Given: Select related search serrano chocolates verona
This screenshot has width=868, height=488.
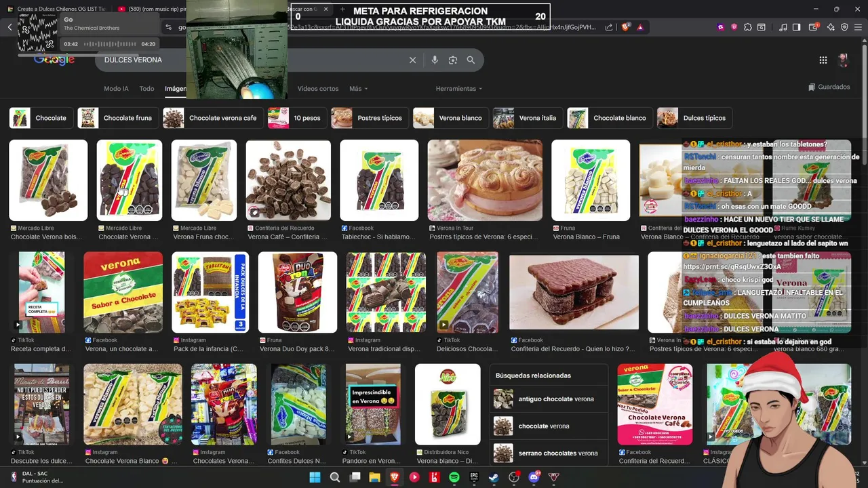Looking at the screenshot, I should tap(549, 453).
